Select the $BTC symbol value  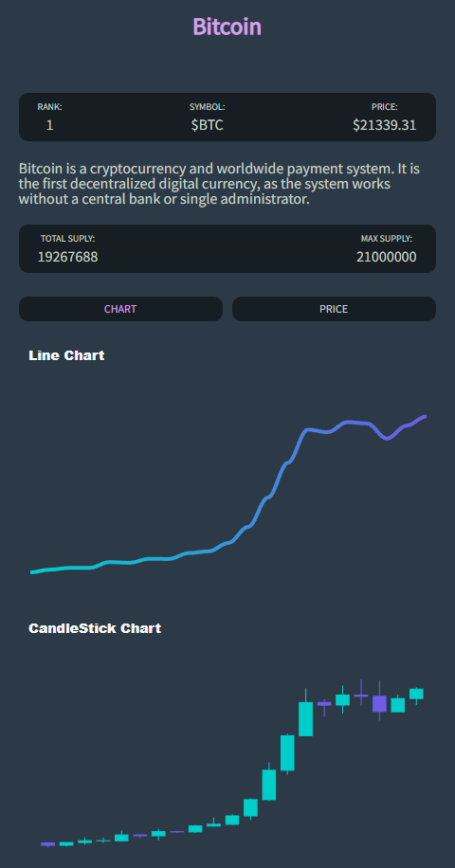click(x=208, y=125)
